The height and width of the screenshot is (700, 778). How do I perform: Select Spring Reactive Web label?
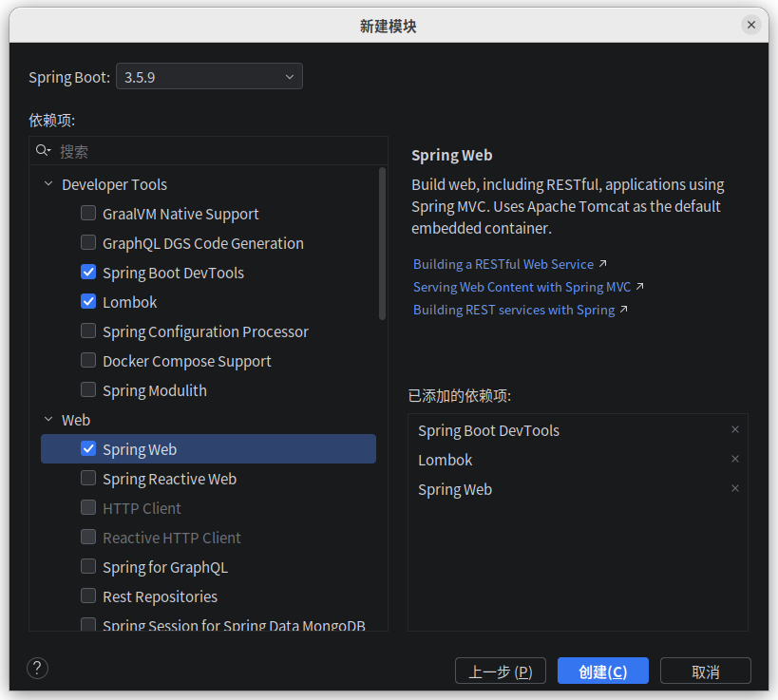pos(169,479)
